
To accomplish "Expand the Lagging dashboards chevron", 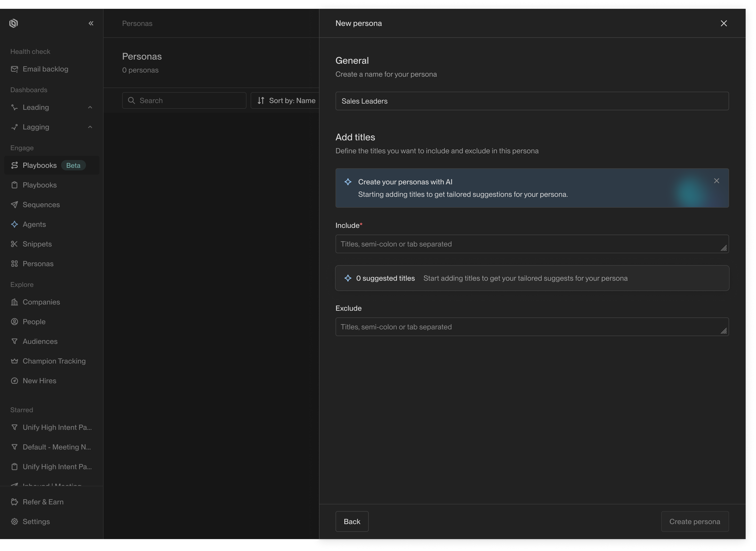I will pos(90,127).
